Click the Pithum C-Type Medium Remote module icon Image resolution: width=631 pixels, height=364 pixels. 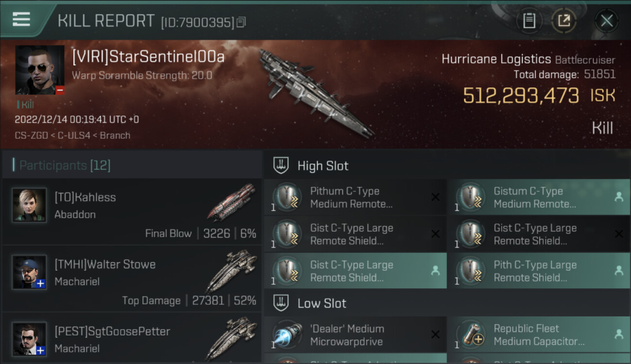click(x=287, y=198)
